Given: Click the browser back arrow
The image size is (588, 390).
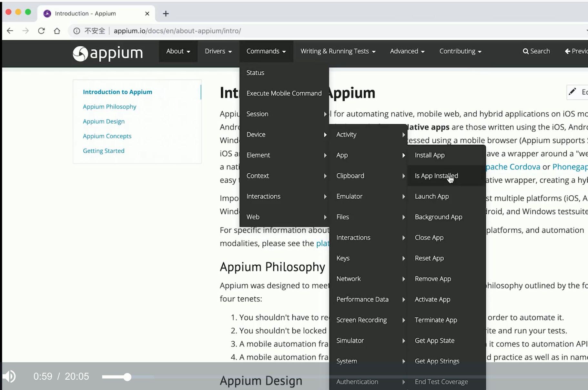Looking at the screenshot, I should [10, 31].
